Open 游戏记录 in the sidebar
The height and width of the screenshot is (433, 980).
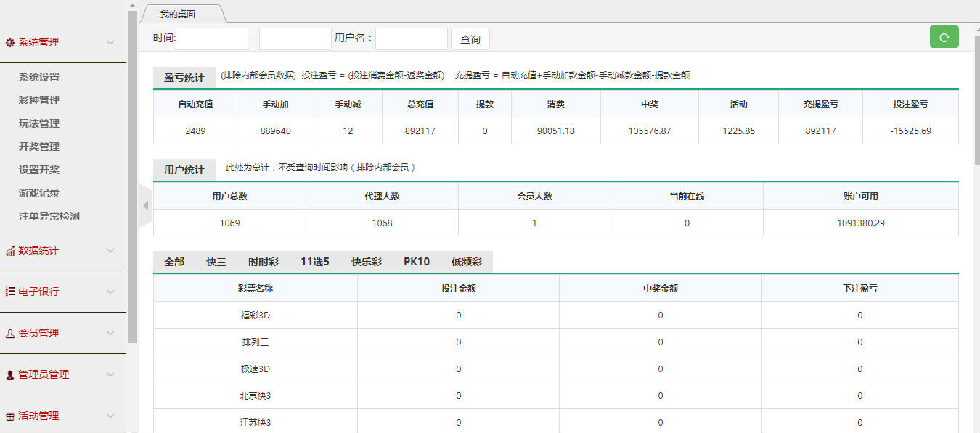tap(39, 193)
